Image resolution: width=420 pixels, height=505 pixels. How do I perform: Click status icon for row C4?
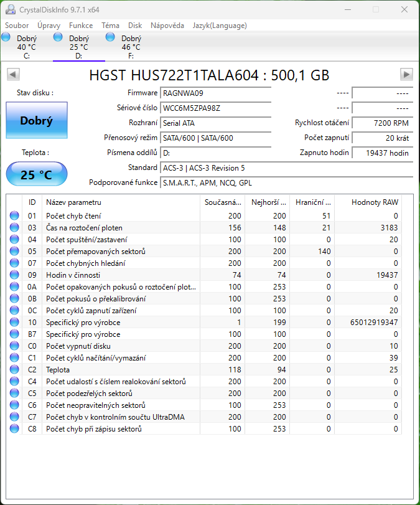(x=14, y=381)
